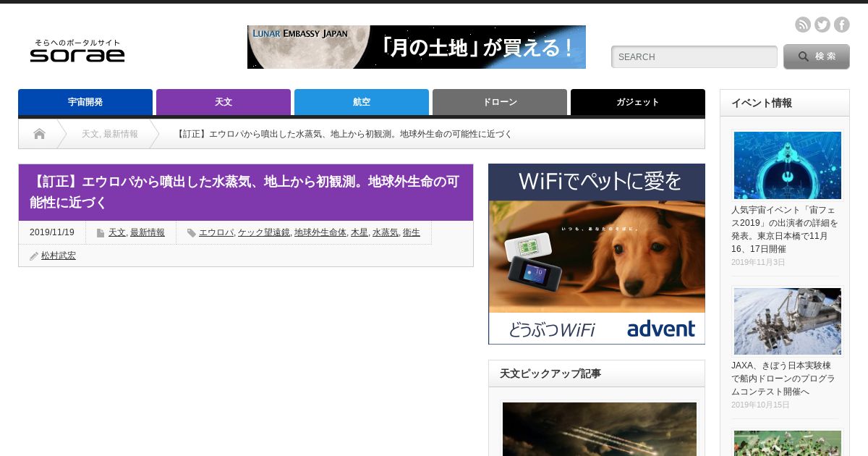Screen dimensions: 868x456
Task: Open the 水蒸気 tag link
Action: click(386, 232)
